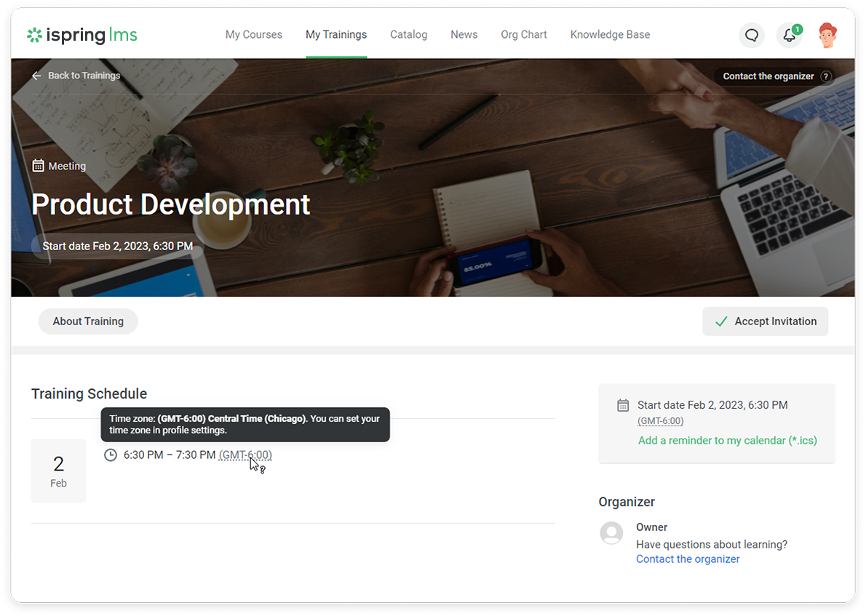Open the My Courses tab

(x=253, y=35)
